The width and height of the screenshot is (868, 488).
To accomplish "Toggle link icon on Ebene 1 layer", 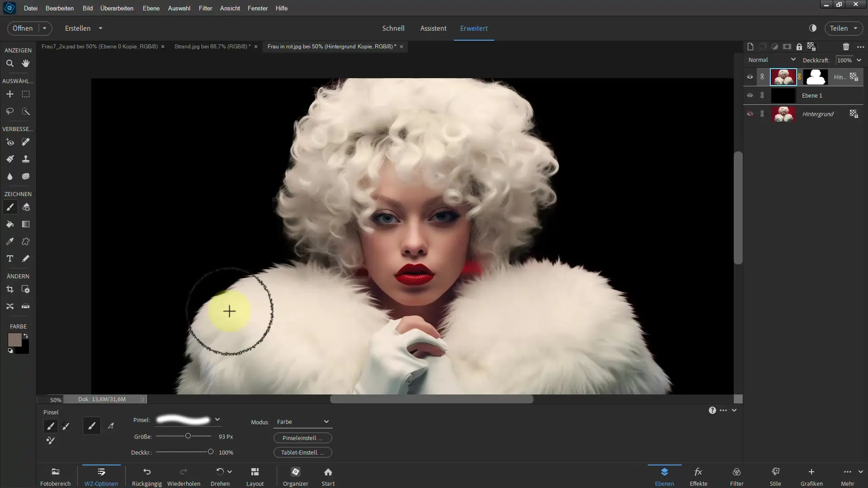I will [x=762, y=95].
